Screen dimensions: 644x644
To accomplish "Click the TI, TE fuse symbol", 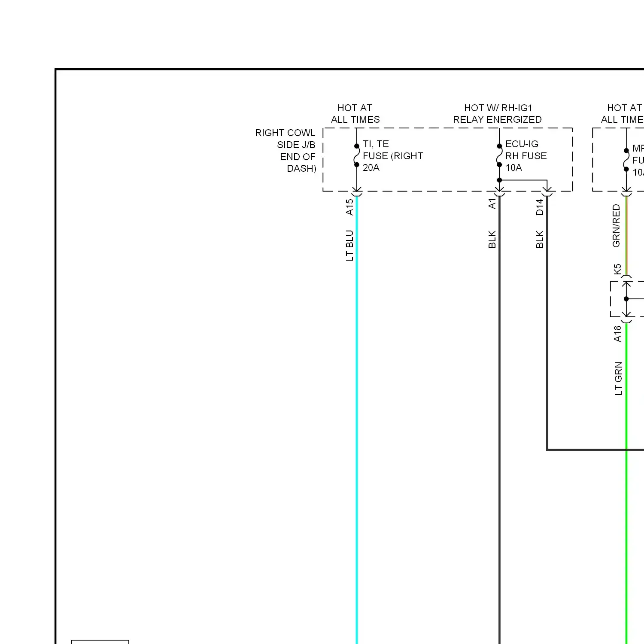I will click(356, 155).
